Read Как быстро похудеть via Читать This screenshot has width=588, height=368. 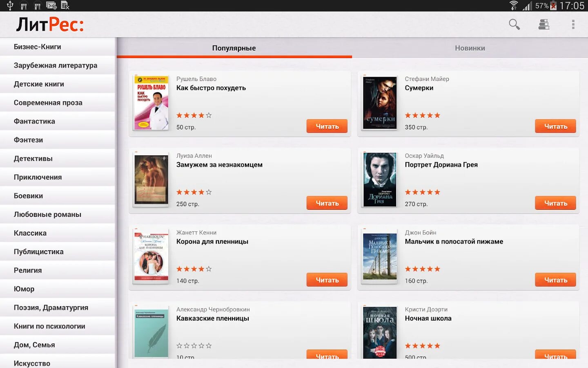(327, 126)
